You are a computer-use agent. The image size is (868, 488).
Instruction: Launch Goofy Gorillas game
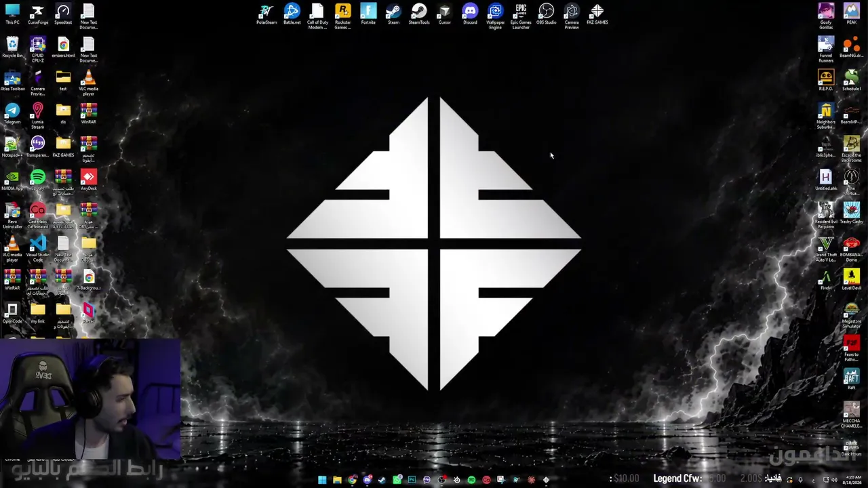click(x=825, y=16)
